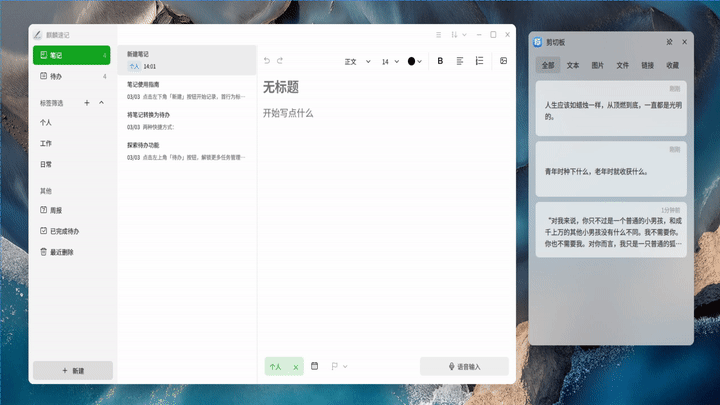This screenshot has height=405, width=720.
Task: Select 笔记 in the notes sidebar
Action: coord(72,55)
